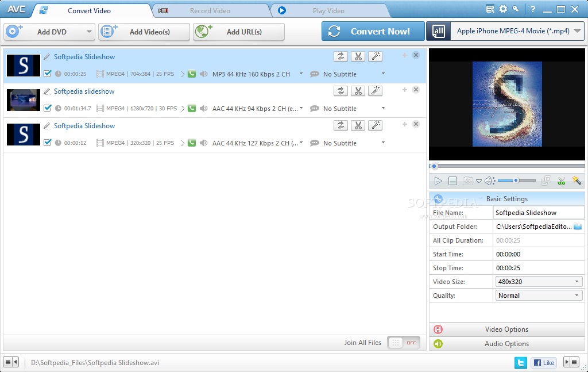Screen dimensions: 588x372
Task: Expand the snapshot options arrow beside the camera
Action: (x=479, y=181)
